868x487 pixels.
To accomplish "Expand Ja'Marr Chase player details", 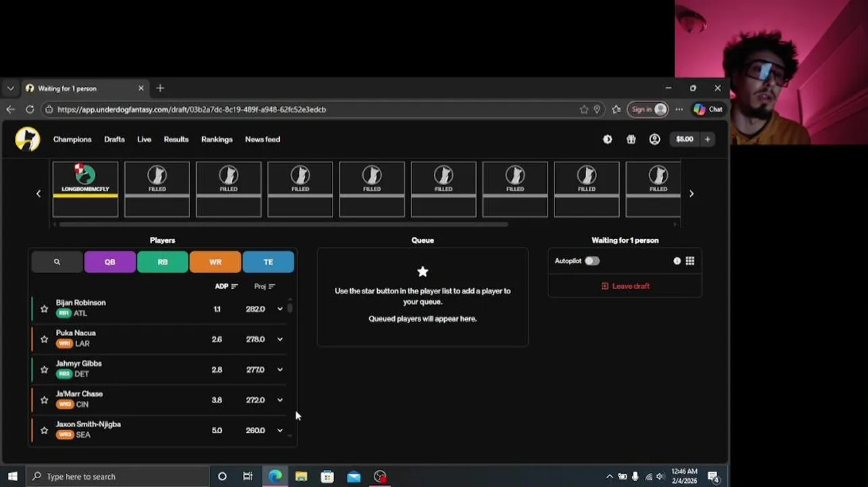I will tap(280, 400).
